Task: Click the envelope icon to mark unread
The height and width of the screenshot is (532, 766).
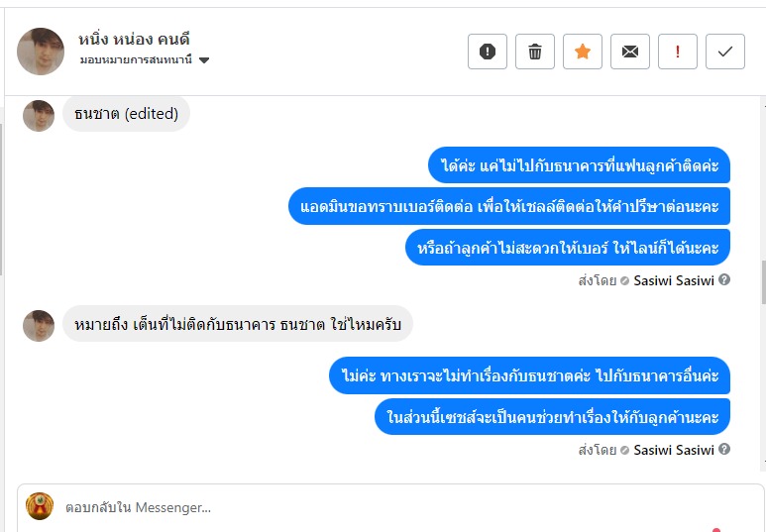Action: click(x=630, y=52)
